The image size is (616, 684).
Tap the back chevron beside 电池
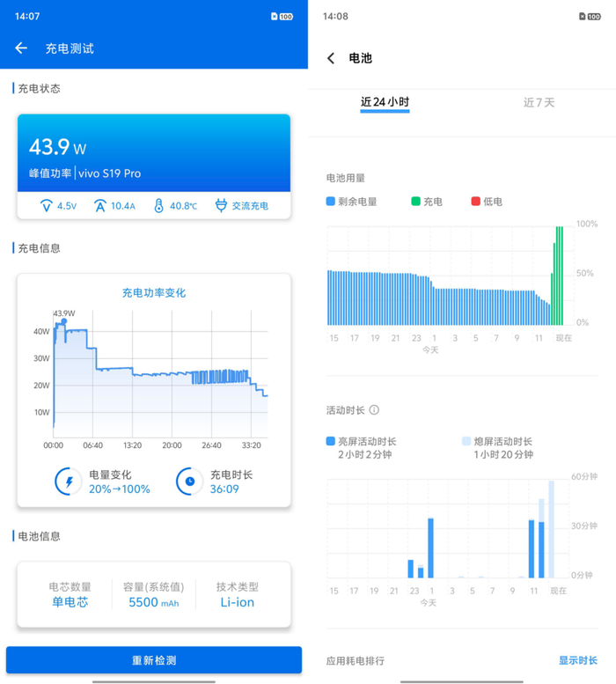point(331,58)
